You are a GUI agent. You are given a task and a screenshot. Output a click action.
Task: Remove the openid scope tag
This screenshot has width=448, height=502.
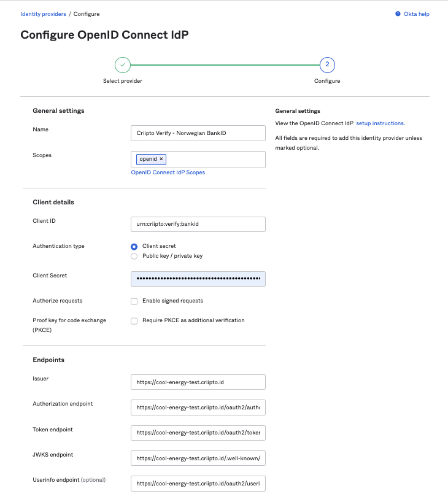[x=161, y=159]
